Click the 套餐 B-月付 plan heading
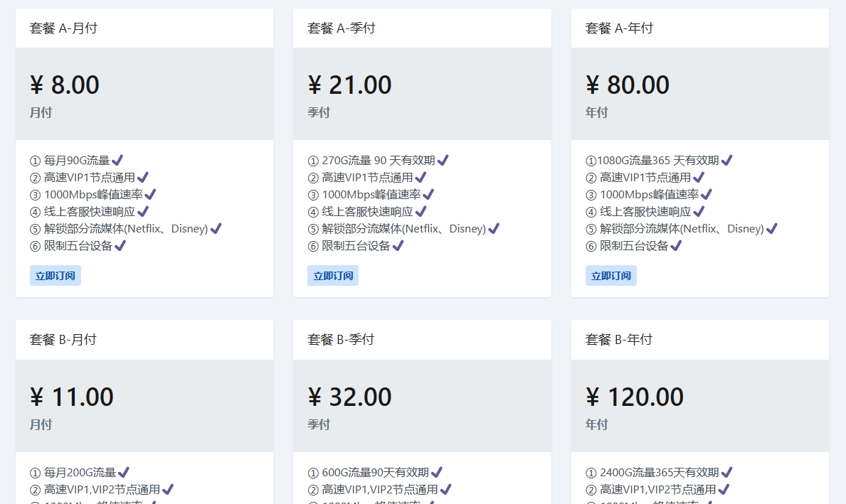This screenshot has height=504, width=846. (x=63, y=340)
